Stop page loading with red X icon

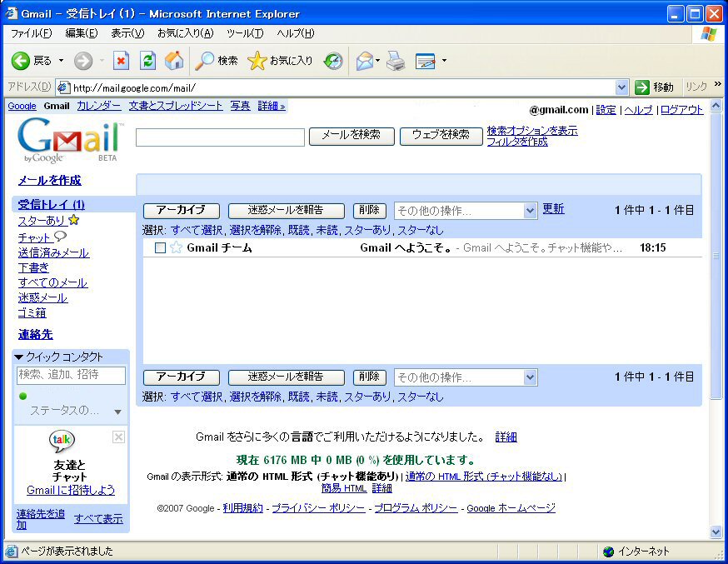point(121,61)
